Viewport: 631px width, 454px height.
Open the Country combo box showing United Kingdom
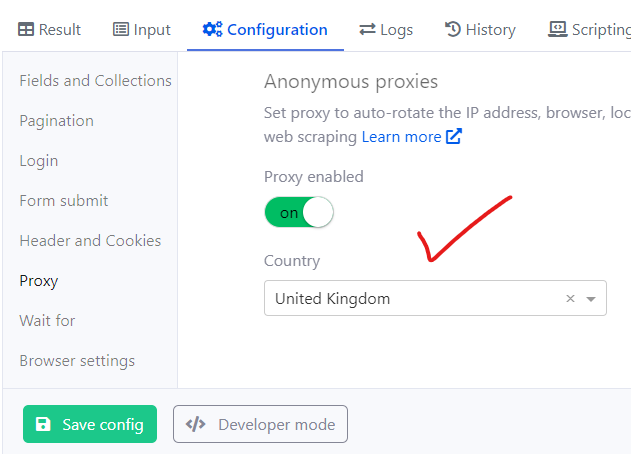pyautogui.click(x=435, y=298)
